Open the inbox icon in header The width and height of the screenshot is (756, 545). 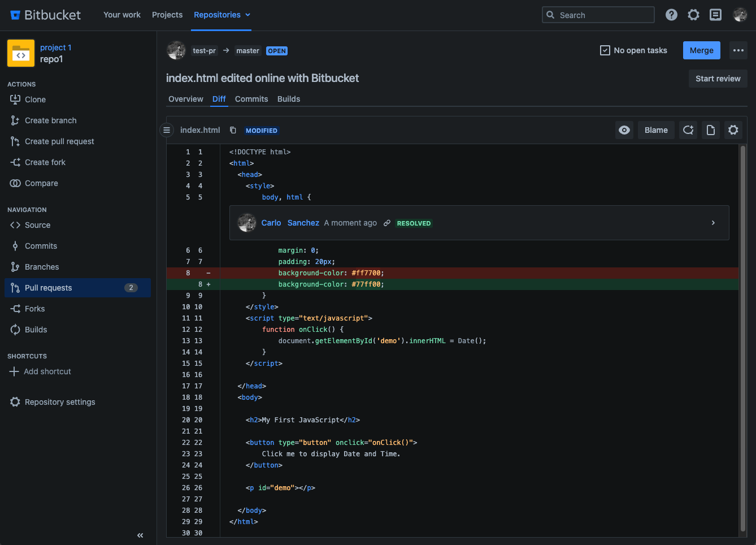click(x=715, y=15)
